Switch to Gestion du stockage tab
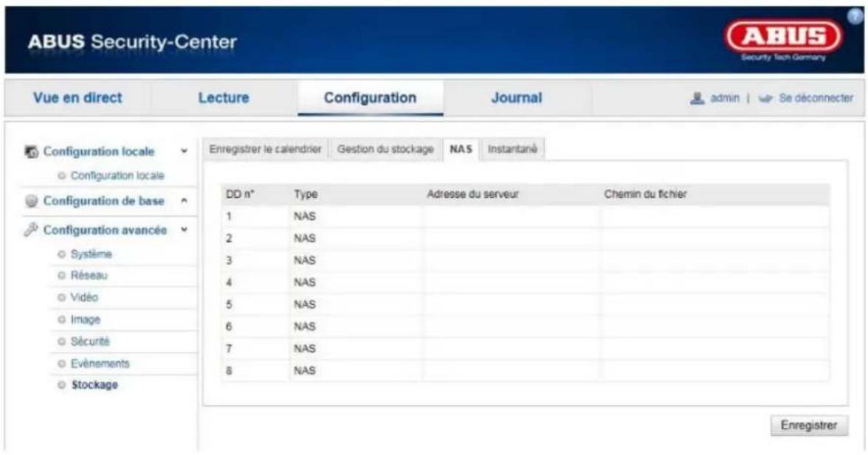This screenshot has height=455, width=868. (385, 149)
